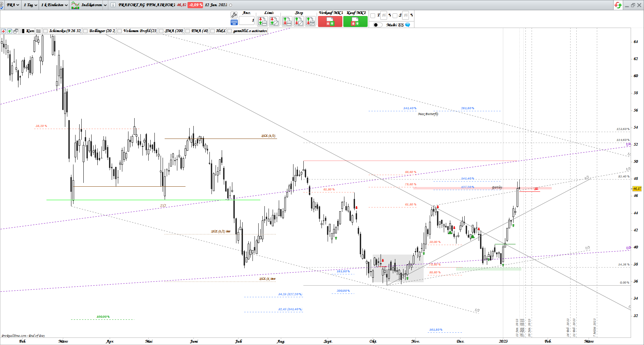Viewport: 644px width, 345px height.
Task: Open the Indikatoren chart icon
Action: click(x=75, y=5)
